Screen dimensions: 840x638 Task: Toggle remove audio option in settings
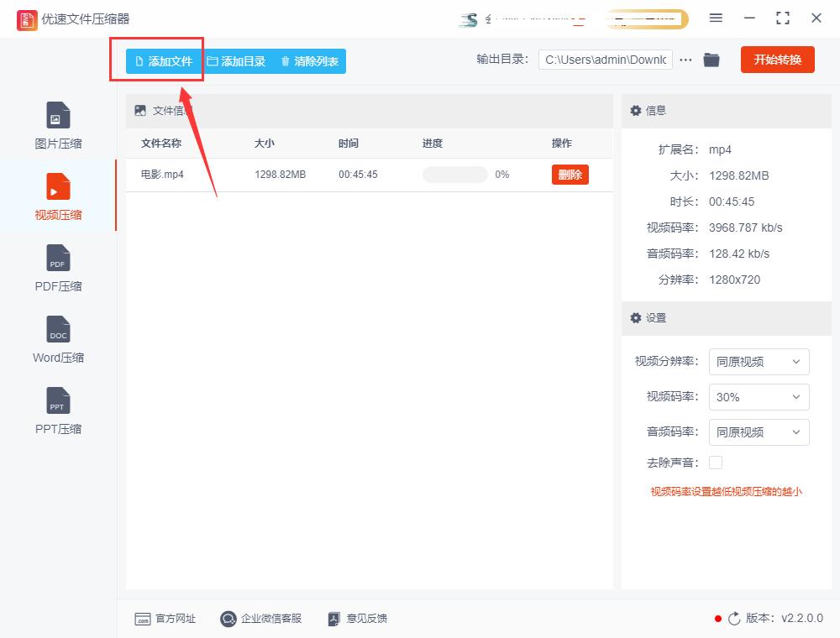[716, 462]
